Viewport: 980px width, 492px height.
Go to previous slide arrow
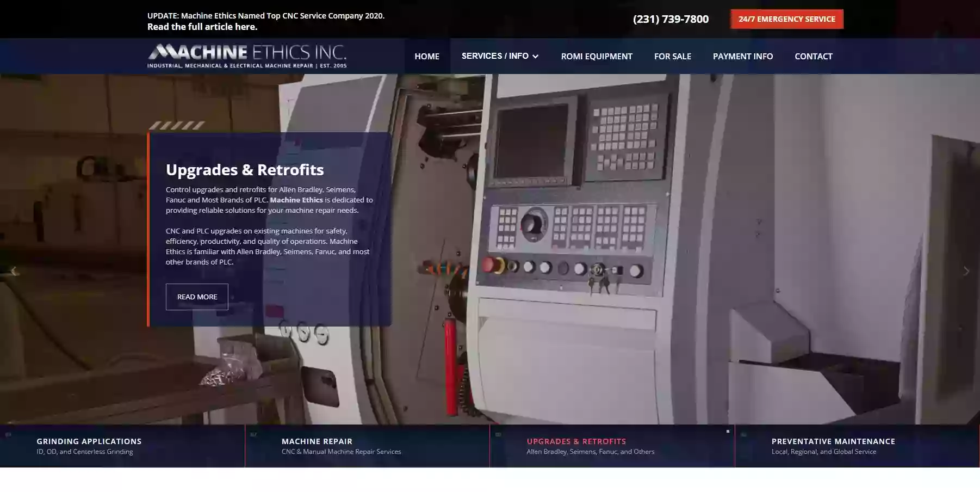pos(14,271)
